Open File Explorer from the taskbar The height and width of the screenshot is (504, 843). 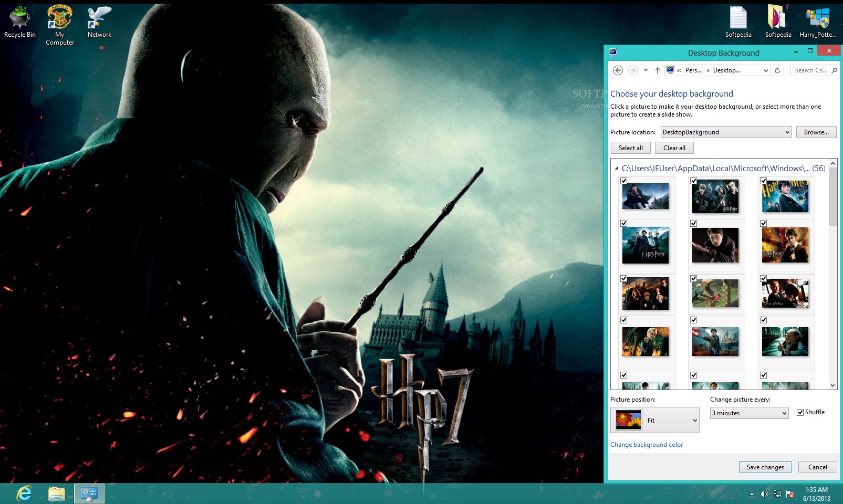point(57,493)
